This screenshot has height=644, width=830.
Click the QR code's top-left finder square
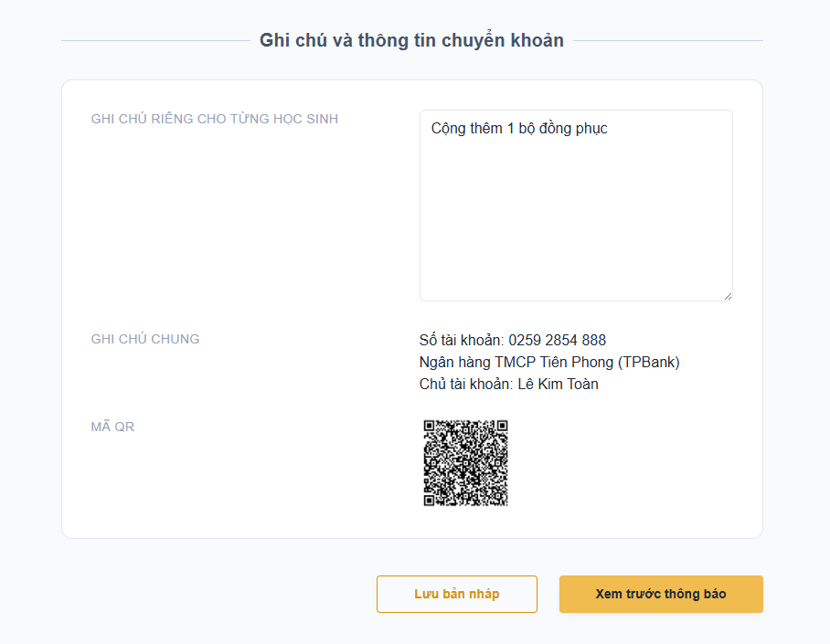pyautogui.click(x=431, y=427)
